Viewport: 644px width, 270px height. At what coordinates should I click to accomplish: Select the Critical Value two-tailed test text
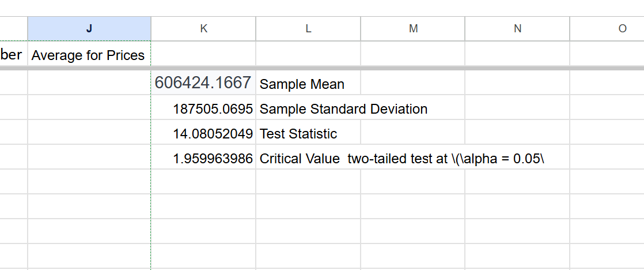pos(402,159)
